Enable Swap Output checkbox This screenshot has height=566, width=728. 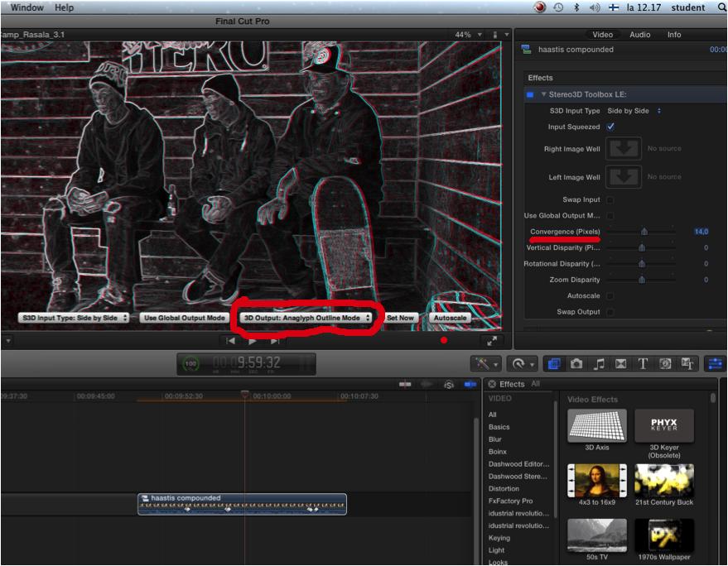[610, 312]
